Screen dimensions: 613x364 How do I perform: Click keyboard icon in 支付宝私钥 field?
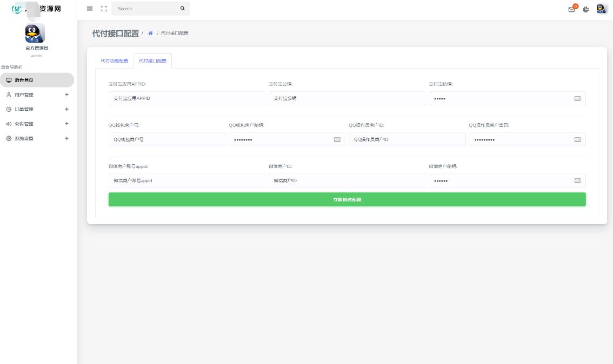tap(577, 98)
